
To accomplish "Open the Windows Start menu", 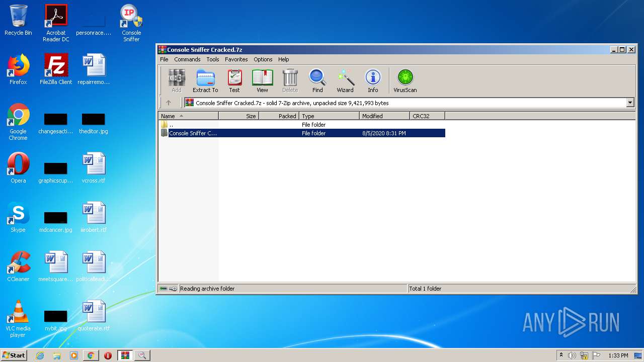I will [x=14, y=355].
